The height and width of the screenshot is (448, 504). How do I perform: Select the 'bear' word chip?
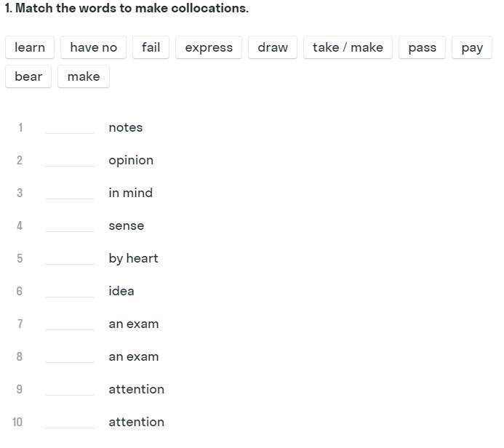tap(28, 76)
